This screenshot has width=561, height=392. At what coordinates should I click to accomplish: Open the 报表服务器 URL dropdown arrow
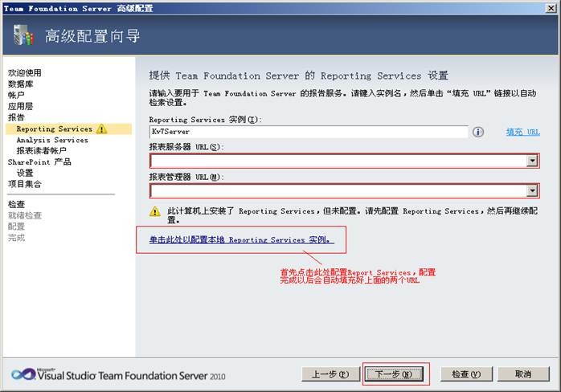[x=532, y=161]
